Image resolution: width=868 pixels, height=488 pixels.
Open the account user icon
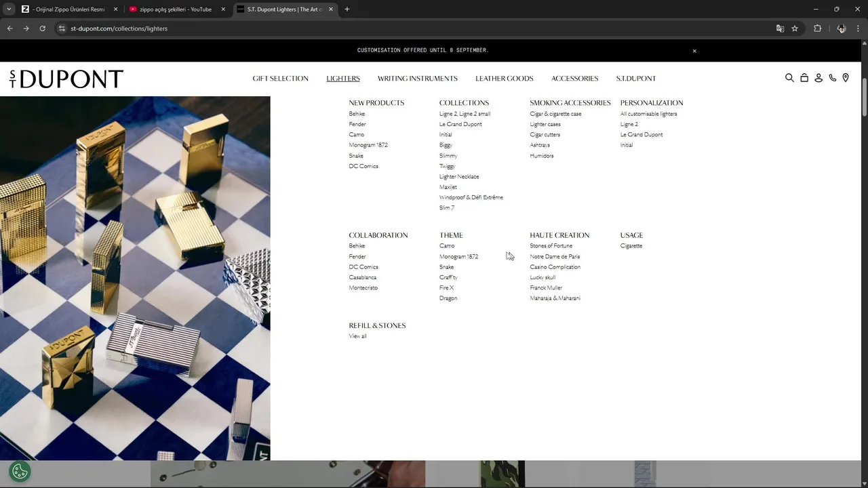818,78
